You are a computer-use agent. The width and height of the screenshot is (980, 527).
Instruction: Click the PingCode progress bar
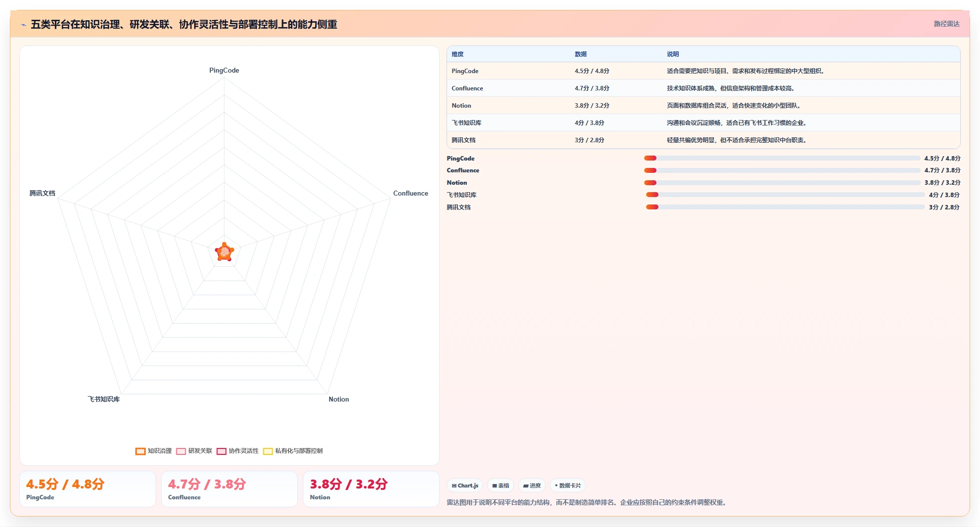click(782, 158)
